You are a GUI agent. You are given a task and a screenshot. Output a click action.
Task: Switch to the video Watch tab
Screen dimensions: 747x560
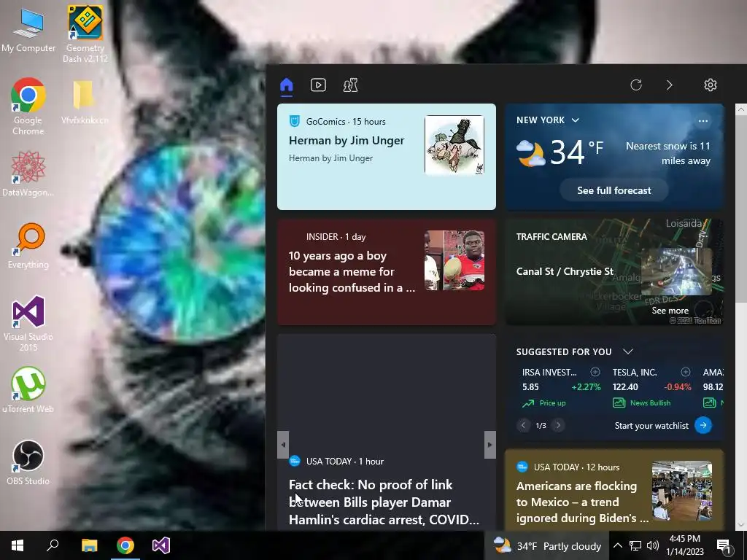318,85
